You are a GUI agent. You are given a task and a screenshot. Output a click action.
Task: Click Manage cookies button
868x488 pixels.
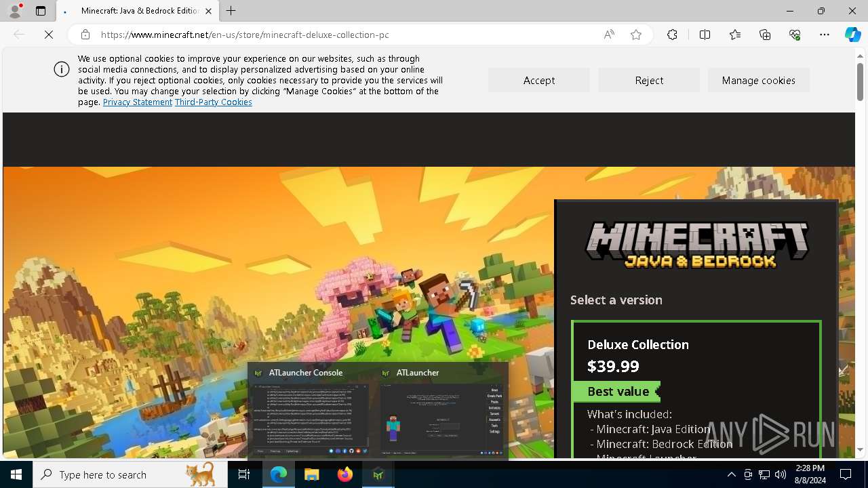tap(759, 80)
